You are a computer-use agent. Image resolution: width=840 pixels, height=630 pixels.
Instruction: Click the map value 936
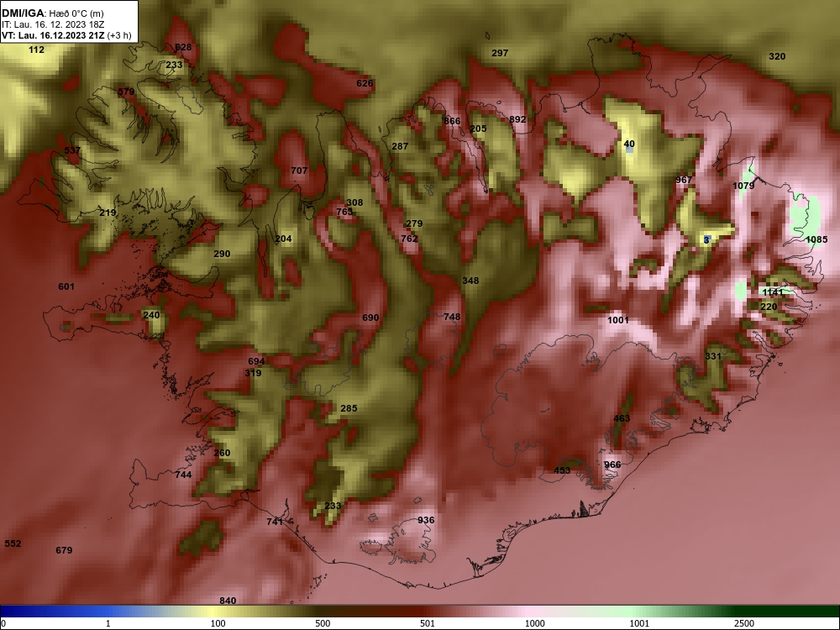(x=426, y=520)
